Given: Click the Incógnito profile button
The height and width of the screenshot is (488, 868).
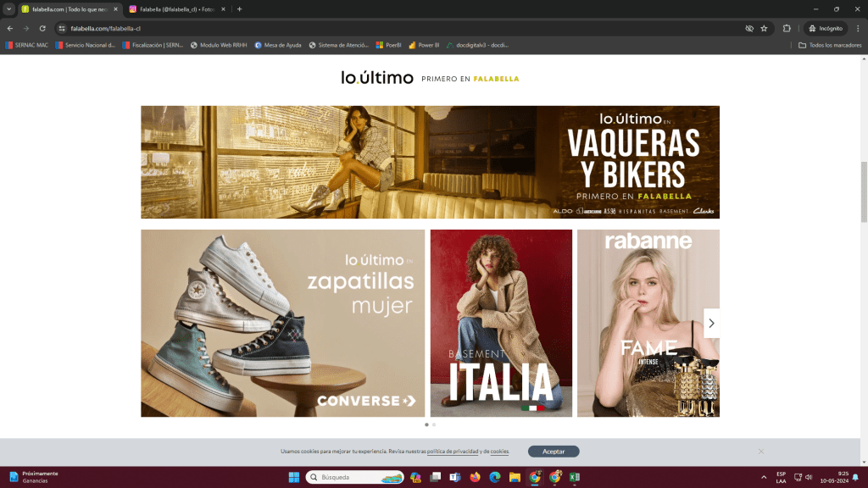Looking at the screenshot, I should [x=826, y=28].
